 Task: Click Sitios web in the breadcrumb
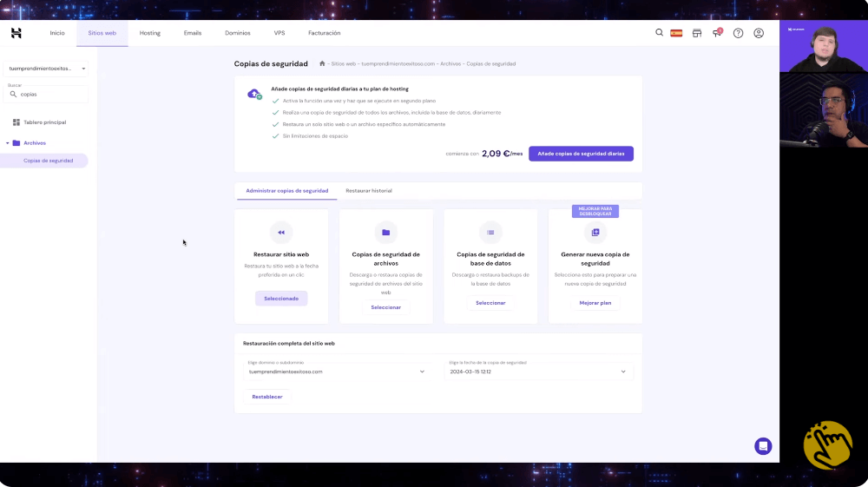[343, 63]
